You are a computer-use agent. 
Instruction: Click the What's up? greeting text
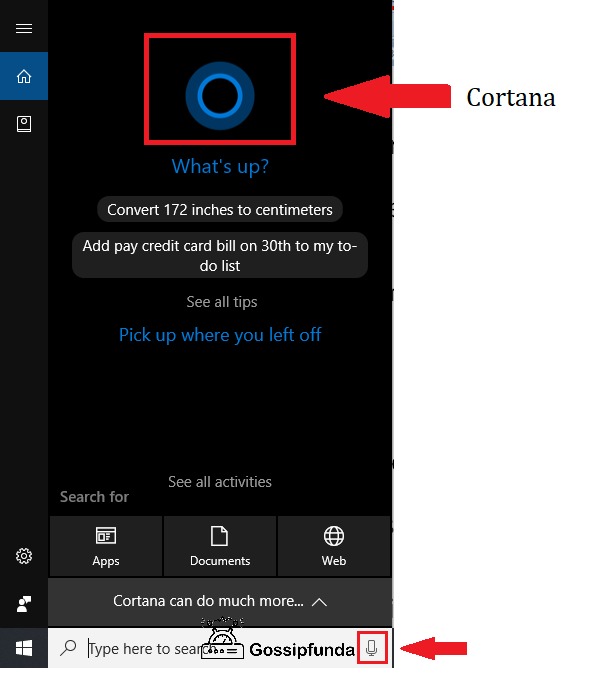[220, 167]
